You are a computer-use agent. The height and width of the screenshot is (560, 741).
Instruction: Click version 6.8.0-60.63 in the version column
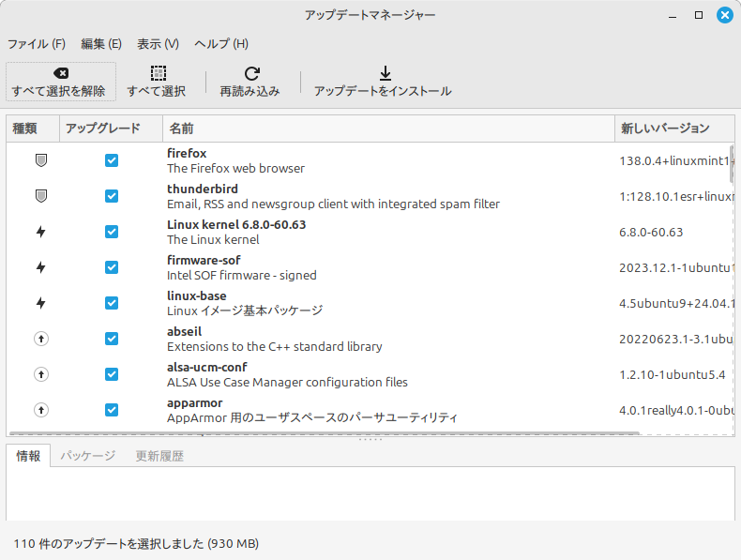pyautogui.click(x=651, y=232)
